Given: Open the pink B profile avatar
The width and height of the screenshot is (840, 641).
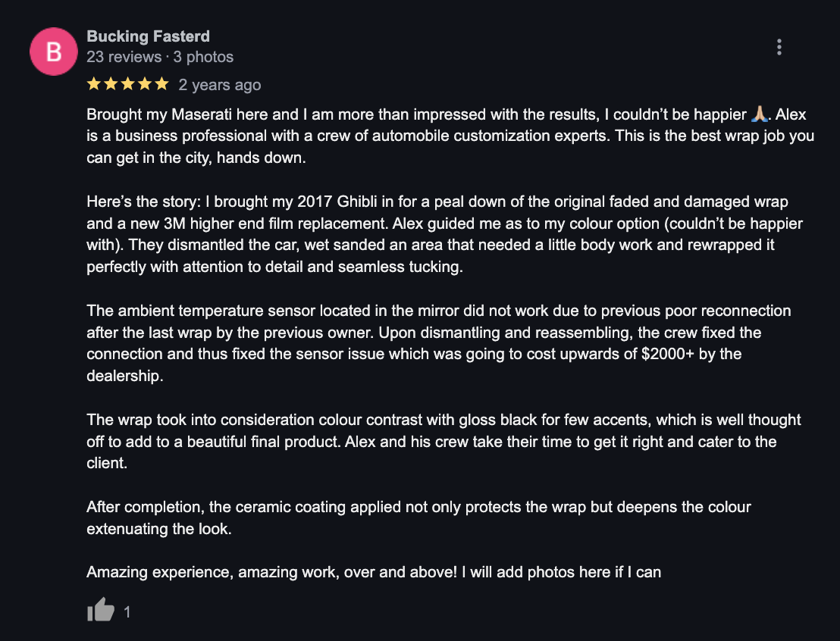Looking at the screenshot, I should (x=54, y=52).
